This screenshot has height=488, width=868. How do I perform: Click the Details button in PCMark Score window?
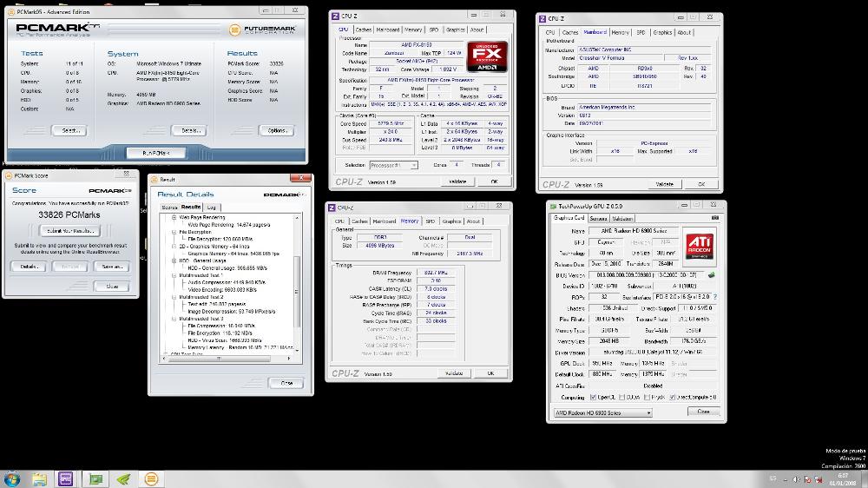click(29, 267)
